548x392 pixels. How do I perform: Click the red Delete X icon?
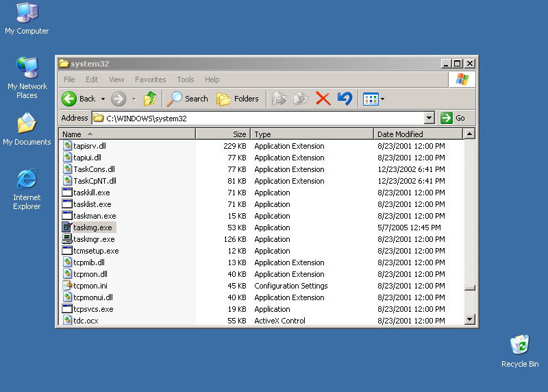click(x=323, y=99)
